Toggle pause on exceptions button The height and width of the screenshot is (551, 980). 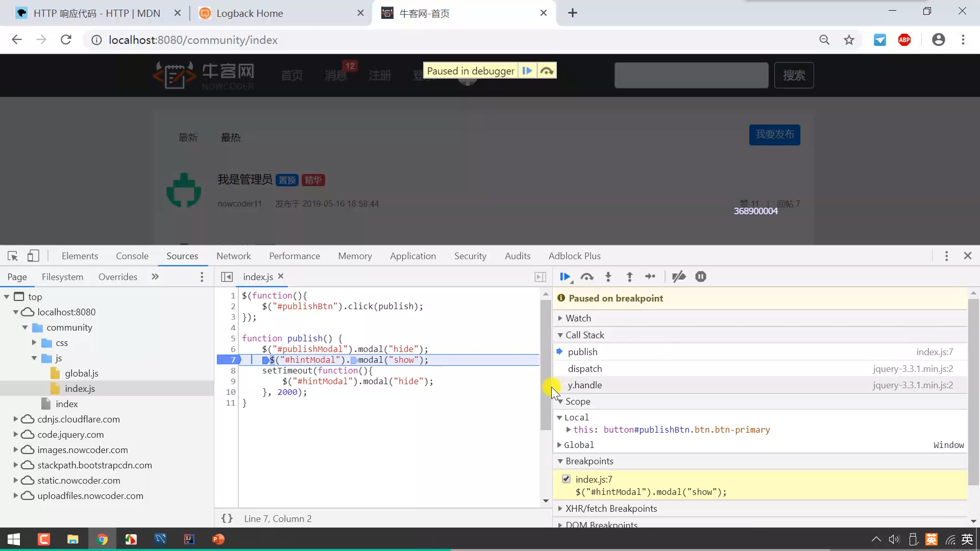point(701,277)
